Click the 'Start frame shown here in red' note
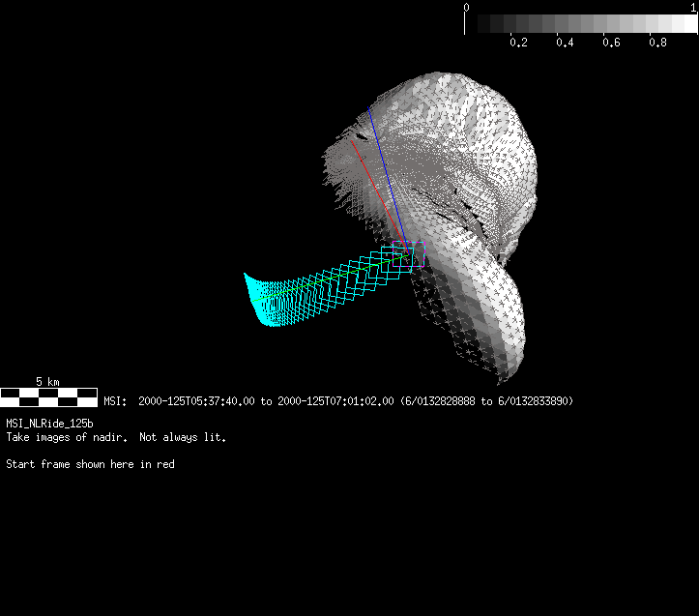 [90, 464]
